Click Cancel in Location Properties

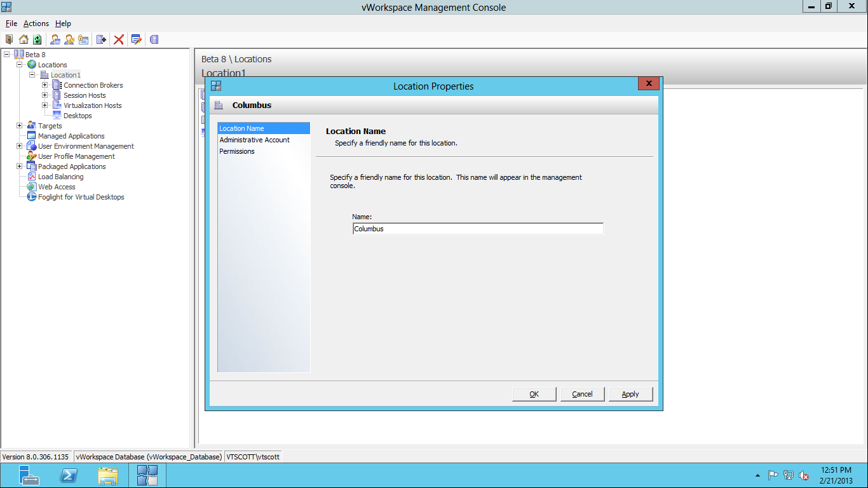pos(583,394)
